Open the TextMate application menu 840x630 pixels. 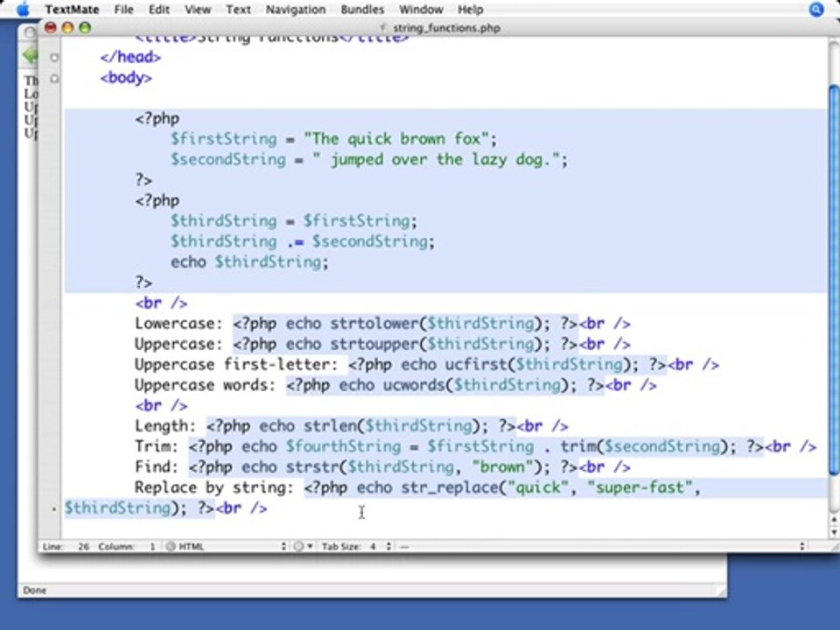click(x=72, y=10)
